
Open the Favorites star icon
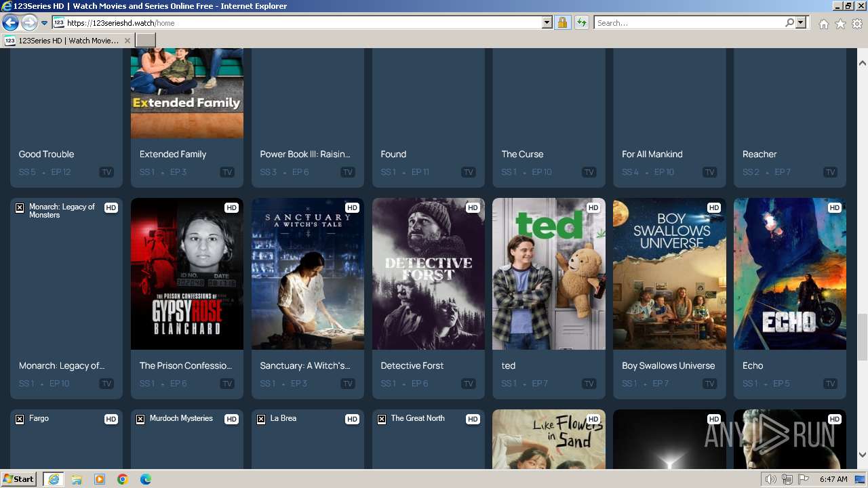(x=840, y=24)
